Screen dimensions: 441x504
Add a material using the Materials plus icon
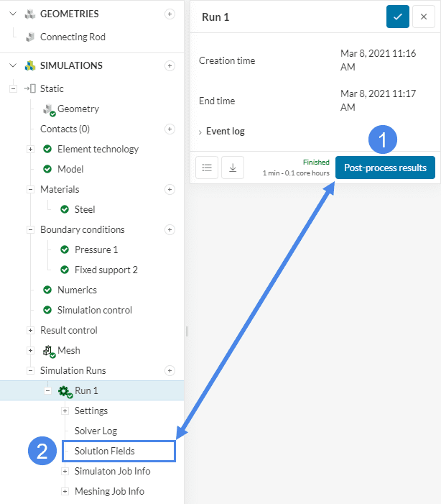point(170,190)
